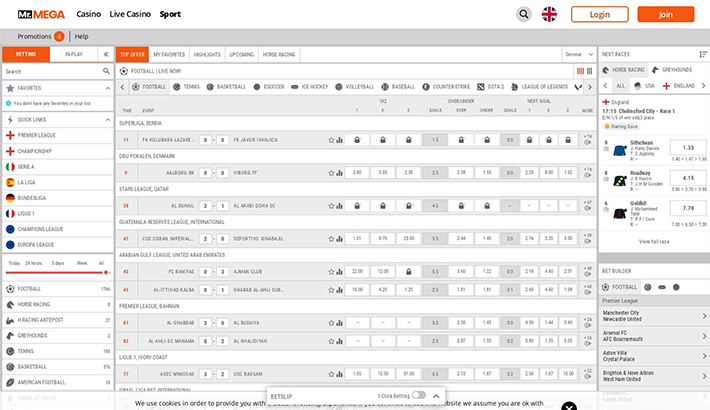Image resolution: width=710 pixels, height=410 pixels.
Task: Show next countries arrow in Next Races
Action: [x=703, y=86]
